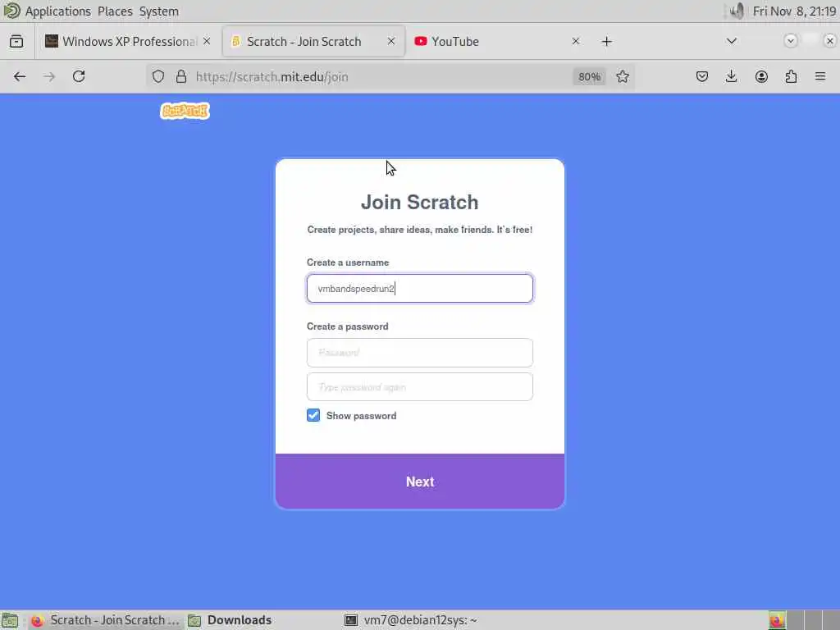Open the Firefox downloads panel
The height and width of the screenshot is (630, 840).
731,76
